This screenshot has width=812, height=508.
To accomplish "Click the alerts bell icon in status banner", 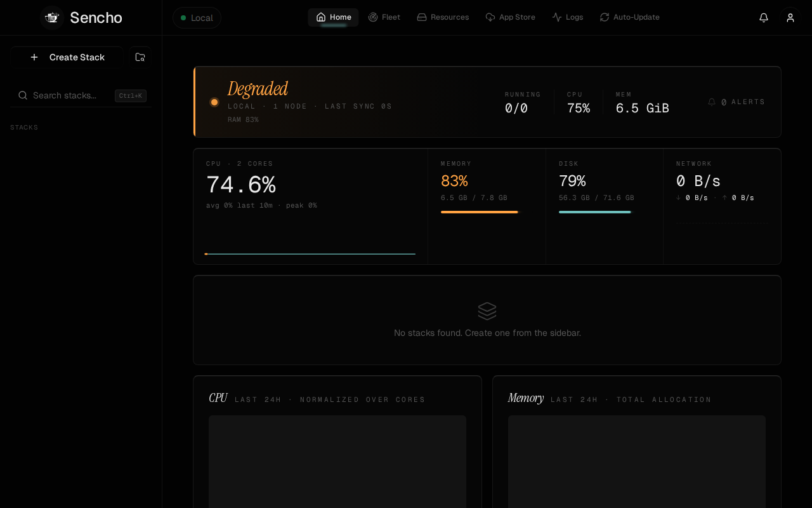I will [712, 102].
